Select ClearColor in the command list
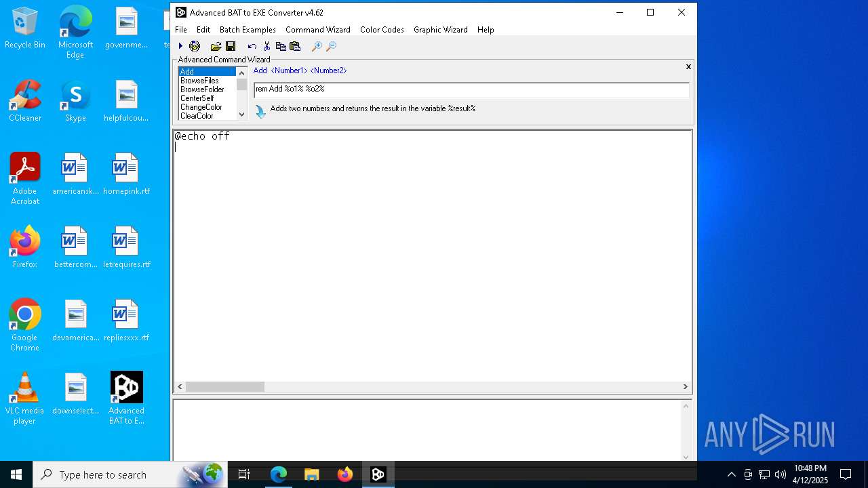 tap(207, 116)
